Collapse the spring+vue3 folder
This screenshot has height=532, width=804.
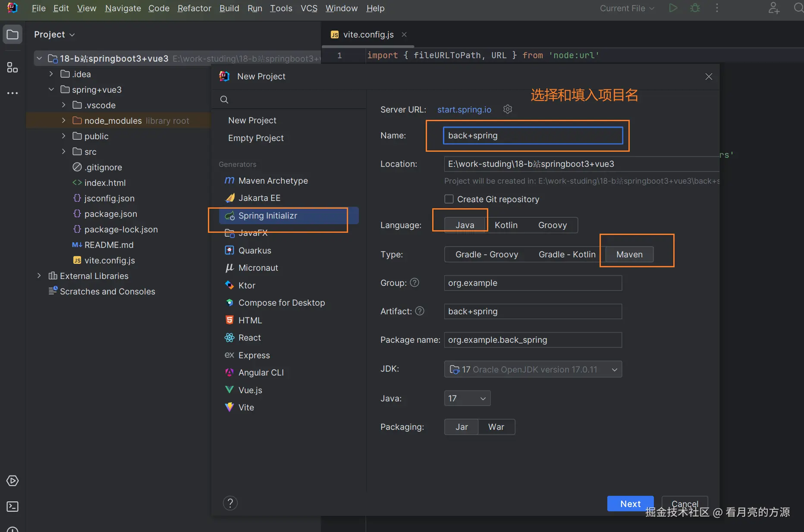pos(51,89)
